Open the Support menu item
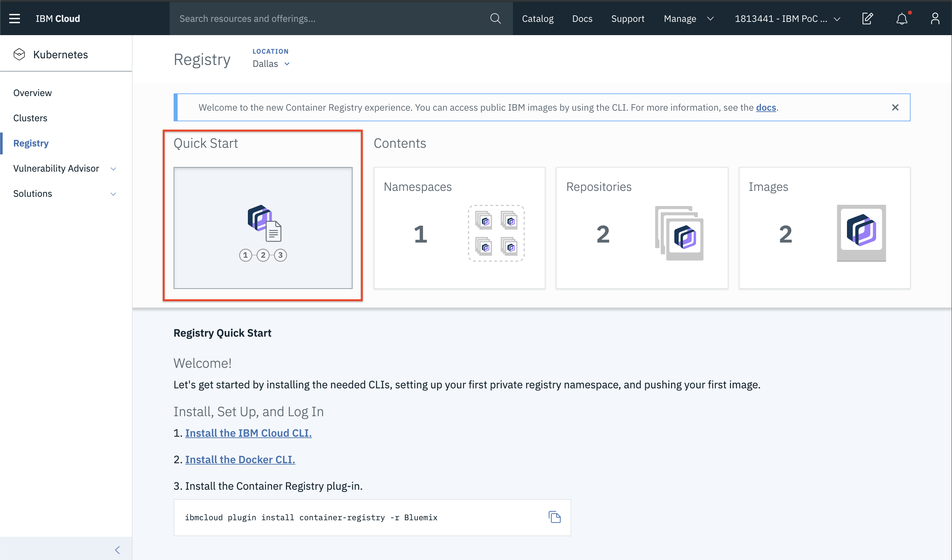Image resolution: width=952 pixels, height=560 pixels. [628, 19]
